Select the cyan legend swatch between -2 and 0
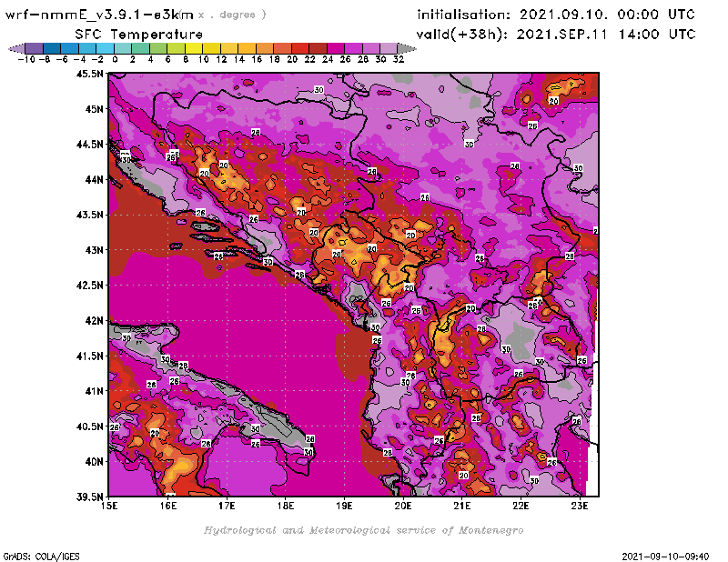The height and width of the screenshot is (562, 728). [105, 48]
